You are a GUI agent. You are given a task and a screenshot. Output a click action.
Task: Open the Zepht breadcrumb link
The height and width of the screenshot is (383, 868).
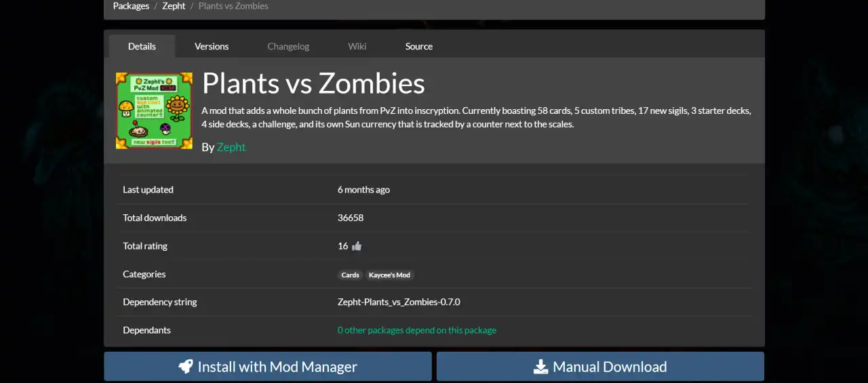tap(174, 6)
